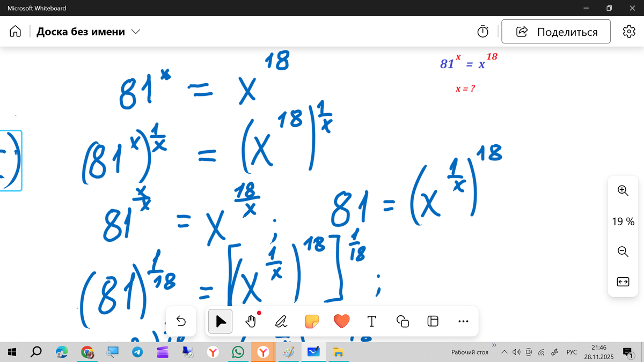Minimize the Whiteboard window
This screenshot has height=362, width=644.
click(586, 8)
